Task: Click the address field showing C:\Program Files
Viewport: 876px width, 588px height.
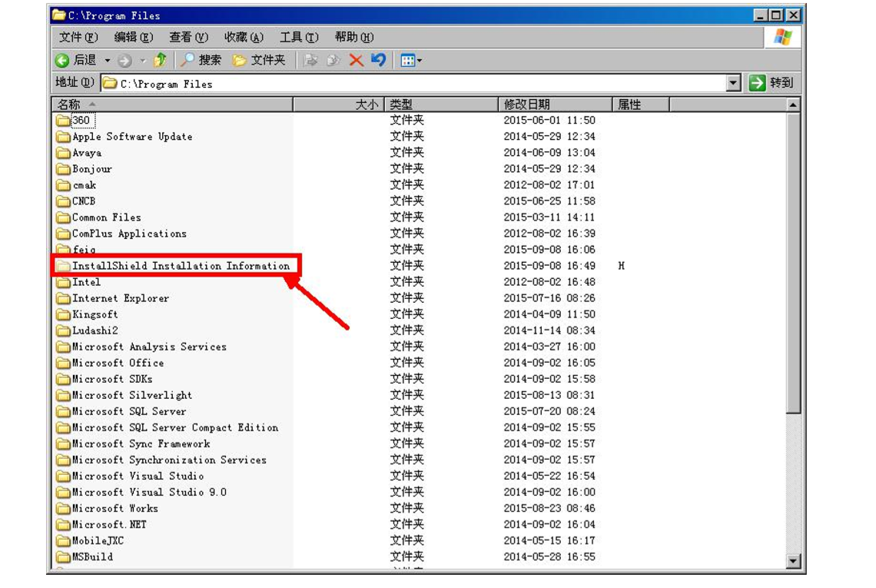Action: 413,83
